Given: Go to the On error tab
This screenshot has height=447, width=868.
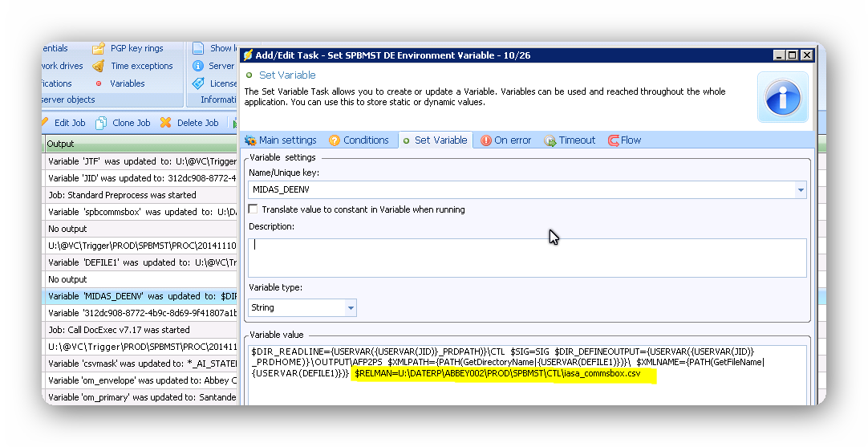Looking at the screenshot, I should 505,140.
